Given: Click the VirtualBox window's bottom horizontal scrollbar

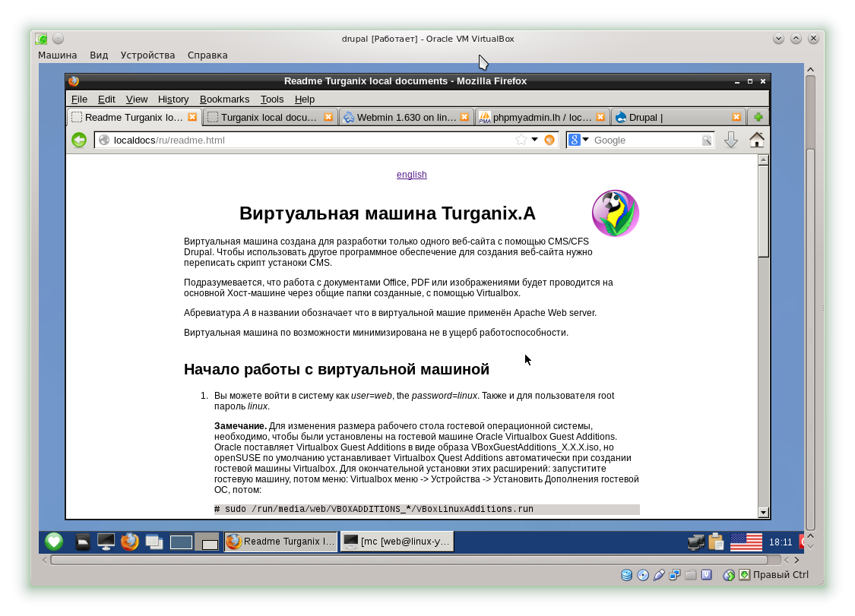Looking at the screenshot, I should tap(409, 560).
